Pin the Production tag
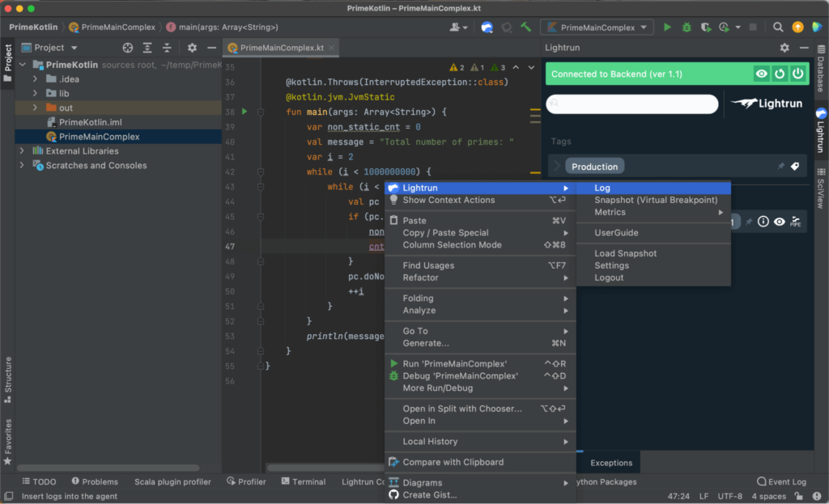Screen dimensions: 829x504 pos(780,166)
